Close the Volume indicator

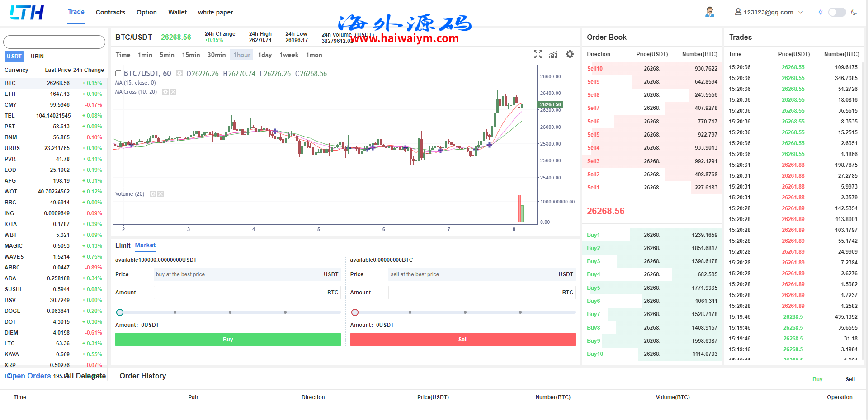(x=160, y=194)
